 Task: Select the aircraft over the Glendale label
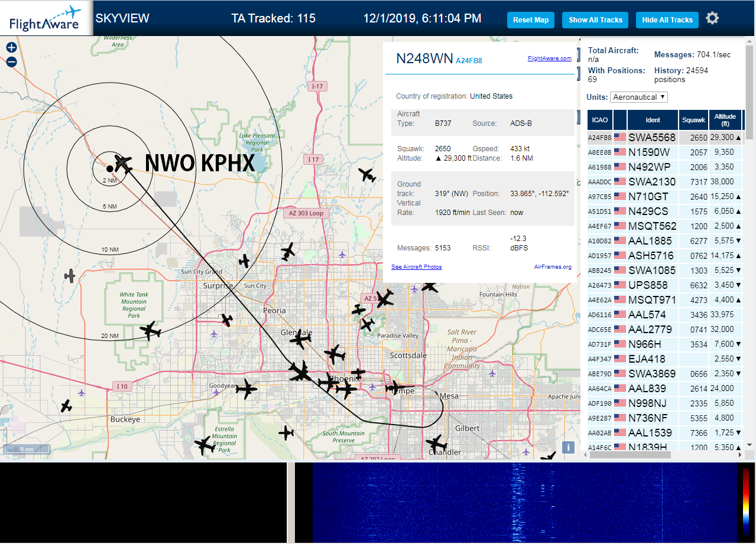[x=300, y=338]
